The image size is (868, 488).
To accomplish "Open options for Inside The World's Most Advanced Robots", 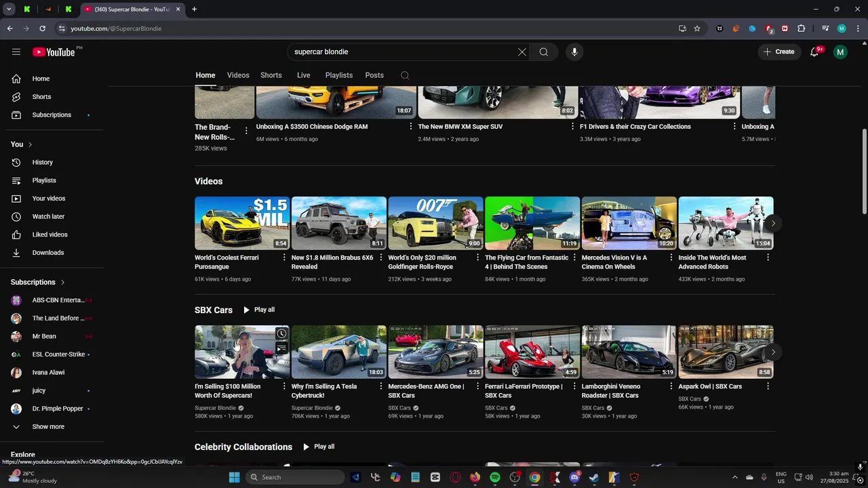I will [768, 258].
